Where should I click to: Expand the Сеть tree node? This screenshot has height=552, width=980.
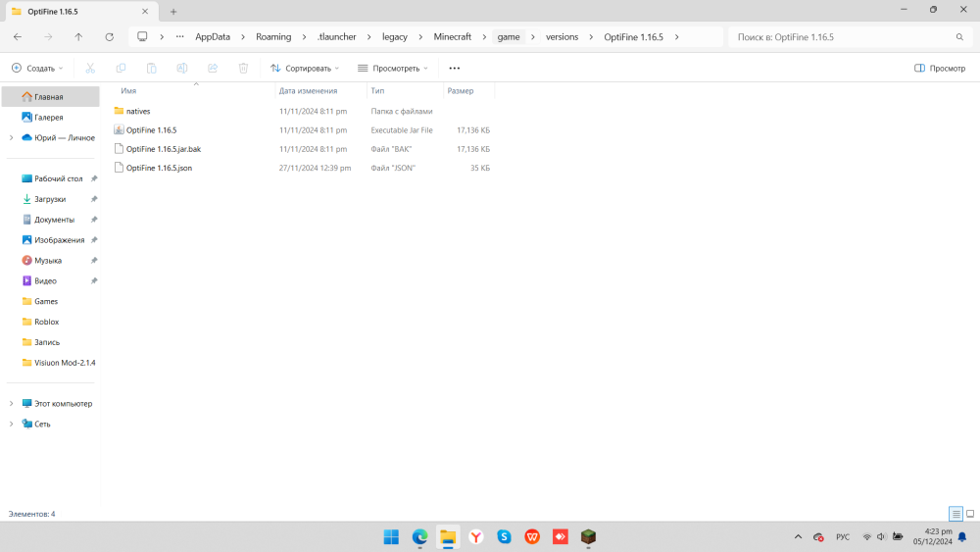click(x=11, y=424)
